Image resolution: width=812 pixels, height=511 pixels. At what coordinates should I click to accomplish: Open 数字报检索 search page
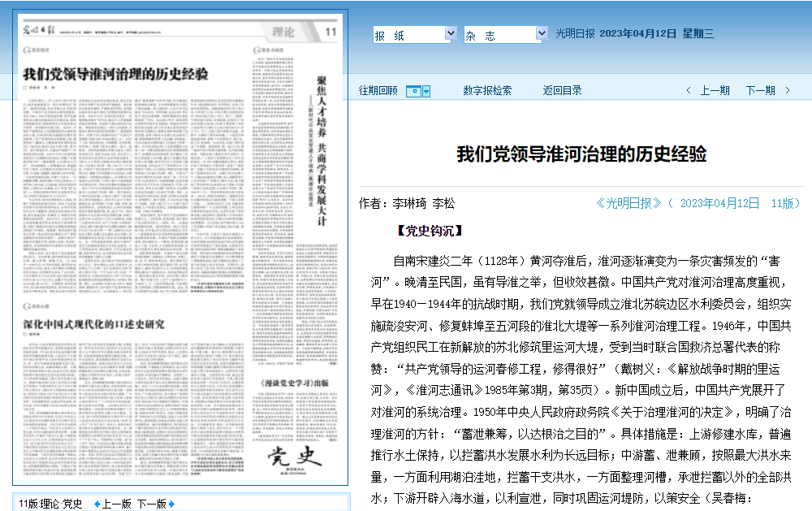pos(487,91)
